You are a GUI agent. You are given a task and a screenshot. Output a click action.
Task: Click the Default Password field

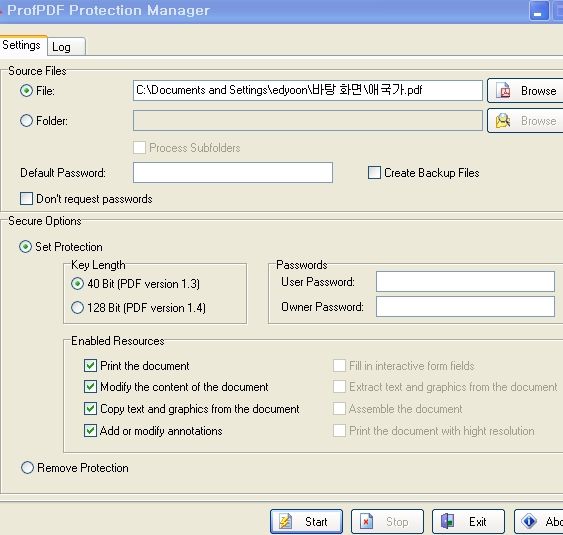click(x=233, y=172)
